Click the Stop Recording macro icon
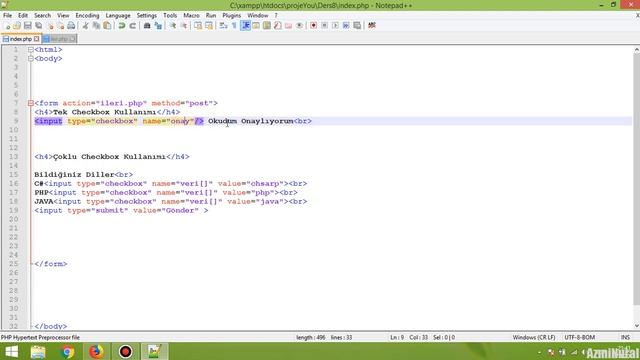This screenshot has height=360, width=640. (324, 26)
